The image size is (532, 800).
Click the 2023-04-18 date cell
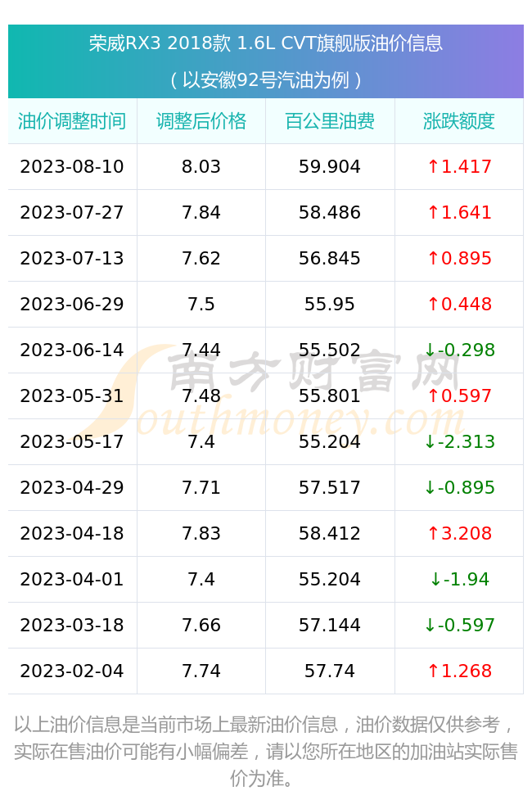point(72,534)
